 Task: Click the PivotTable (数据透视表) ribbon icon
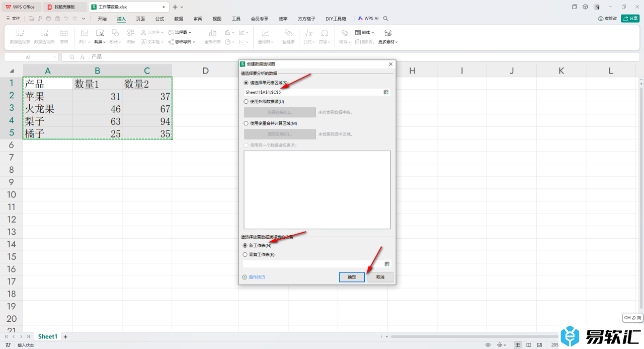(x=20, y=33)
